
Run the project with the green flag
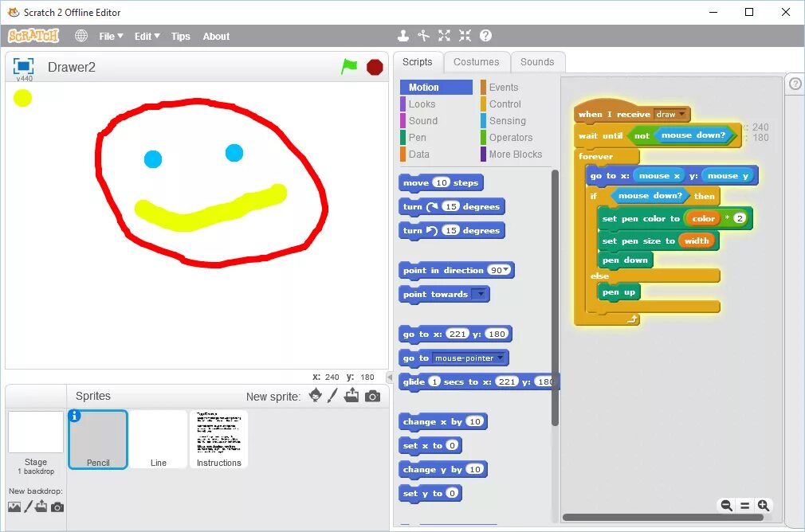[349, 67]
